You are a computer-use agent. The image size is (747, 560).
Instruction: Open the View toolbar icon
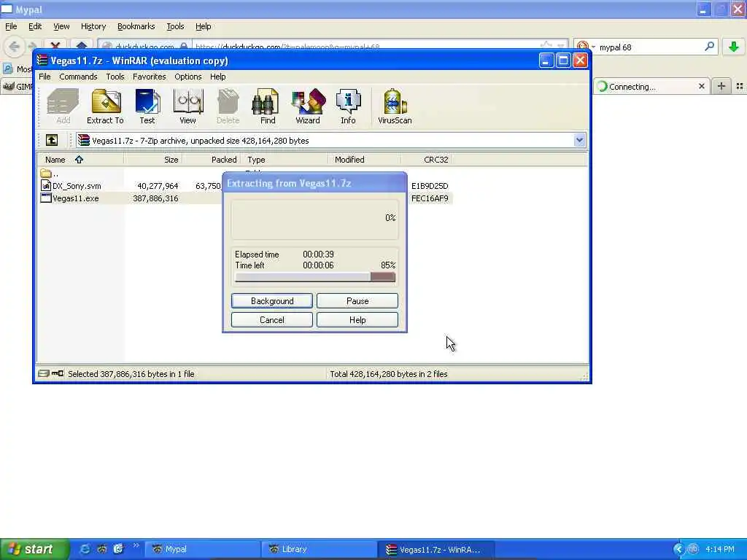187,106
